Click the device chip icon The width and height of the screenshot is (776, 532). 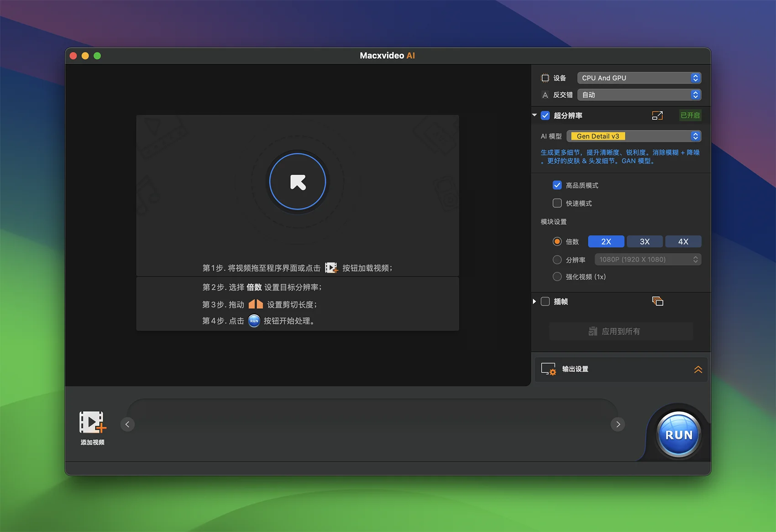point(545,78)
